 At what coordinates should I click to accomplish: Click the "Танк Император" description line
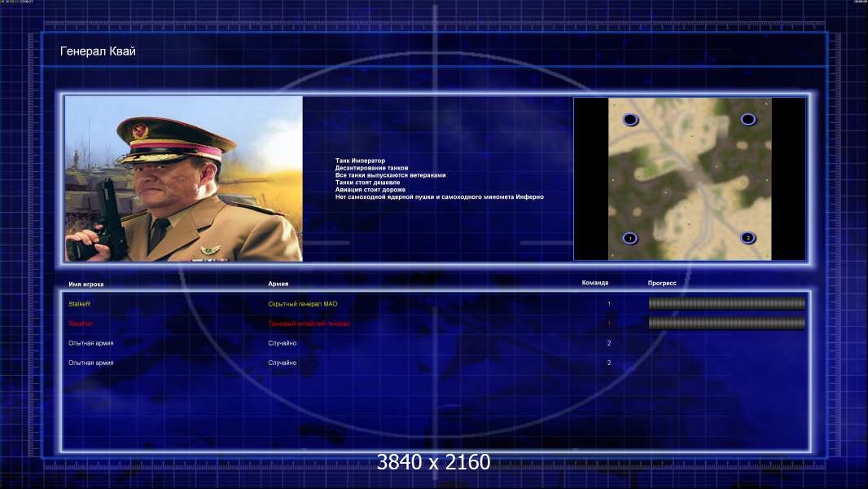(360, 161)
